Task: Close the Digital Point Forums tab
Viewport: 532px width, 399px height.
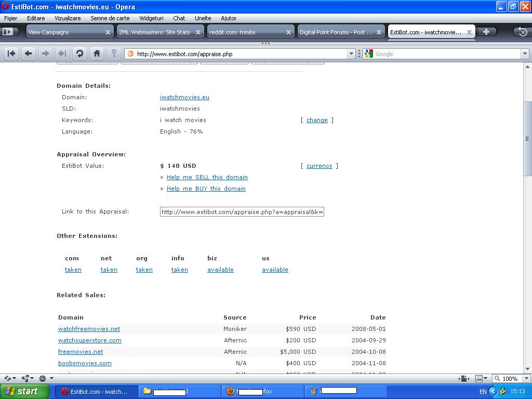Action: (x=379, y=32)
